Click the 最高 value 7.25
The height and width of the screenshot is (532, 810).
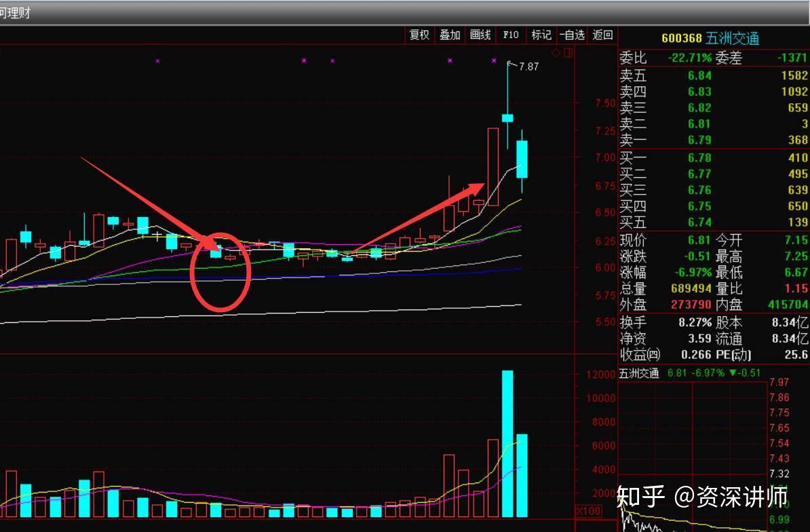coord(796,256)
